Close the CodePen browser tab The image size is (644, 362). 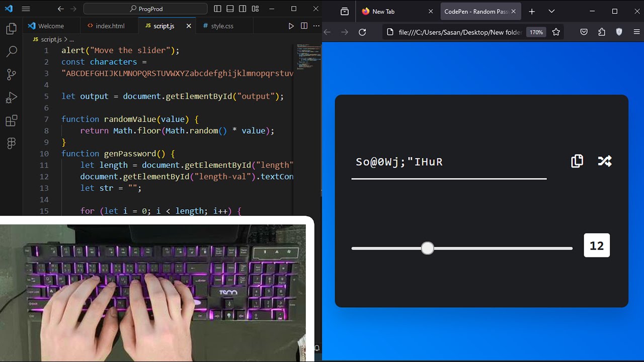[x=514, y=11]
